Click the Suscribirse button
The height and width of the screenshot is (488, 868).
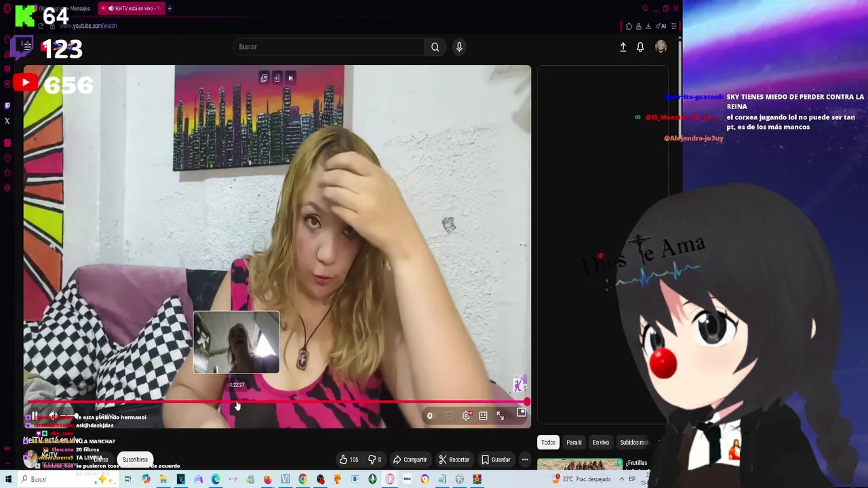[135, 460]
